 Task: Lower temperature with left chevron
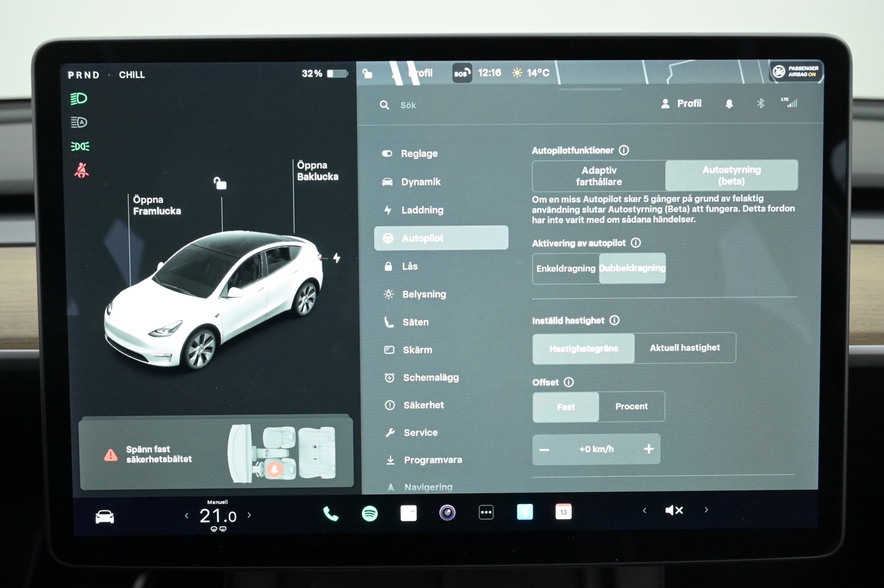click(186, 516)
